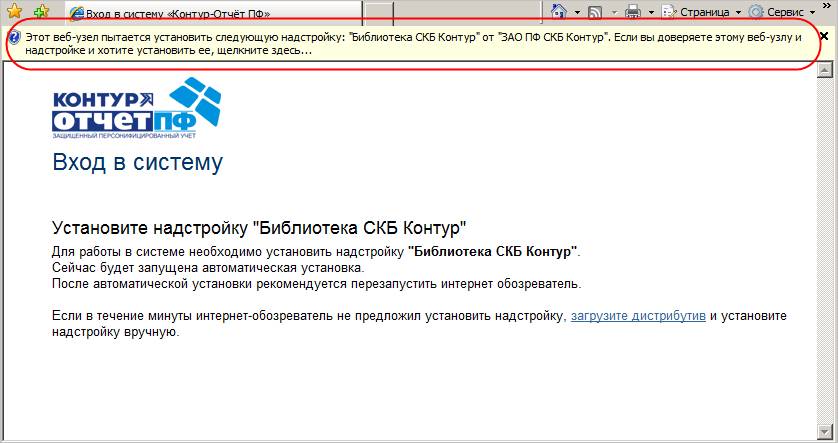
Task: Open a new blank tab
Action: [x=378, y=13]
